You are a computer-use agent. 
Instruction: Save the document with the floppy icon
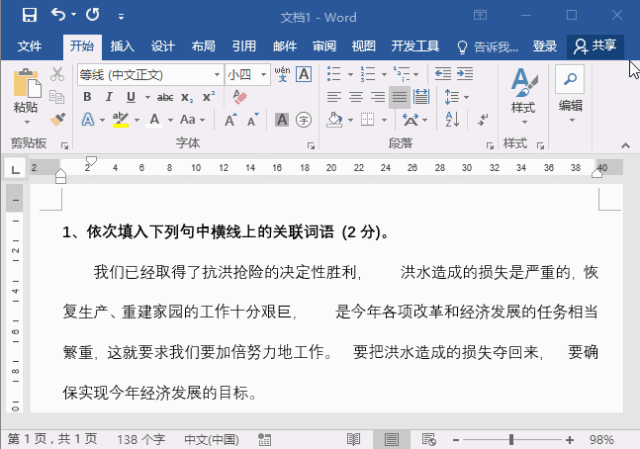point(29,15)
